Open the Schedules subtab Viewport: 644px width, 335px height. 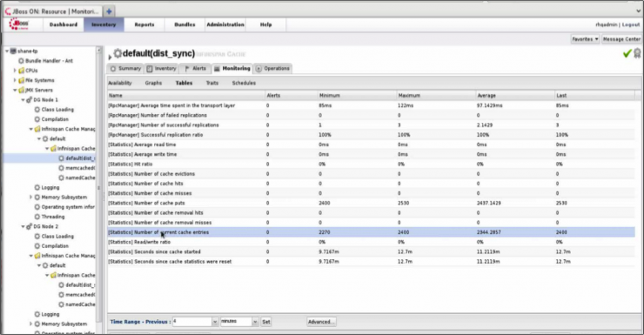coord(244,83)
